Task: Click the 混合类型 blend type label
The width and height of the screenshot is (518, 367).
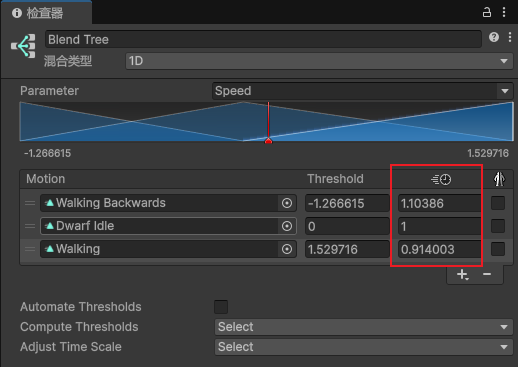Action: 68,61
